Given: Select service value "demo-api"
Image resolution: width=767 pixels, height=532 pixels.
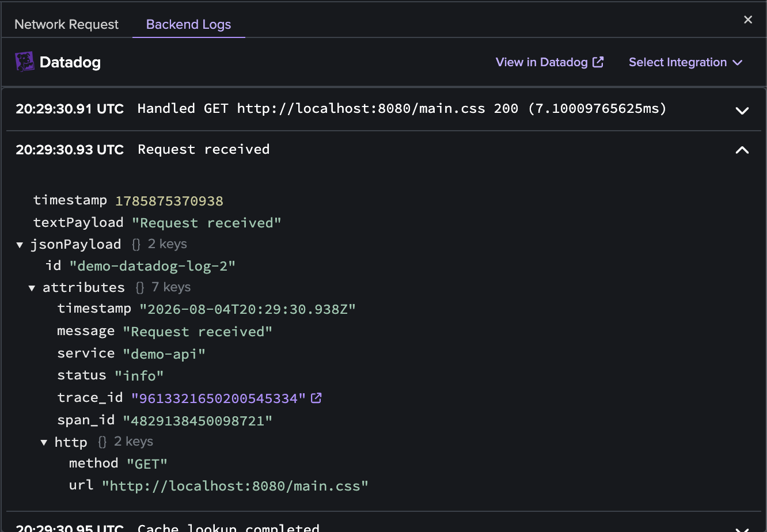Looking at the screenshot, I should [164, 354].
